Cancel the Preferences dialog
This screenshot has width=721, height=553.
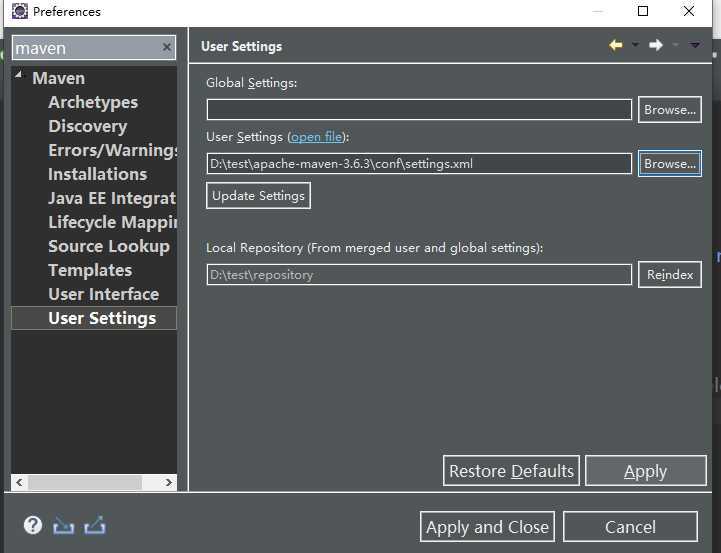point(630,527)
